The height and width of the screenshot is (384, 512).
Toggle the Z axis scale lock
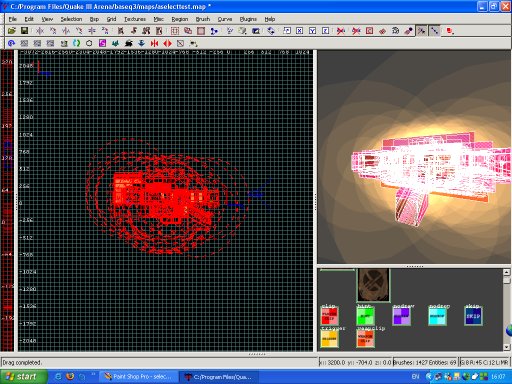point(326,31)
